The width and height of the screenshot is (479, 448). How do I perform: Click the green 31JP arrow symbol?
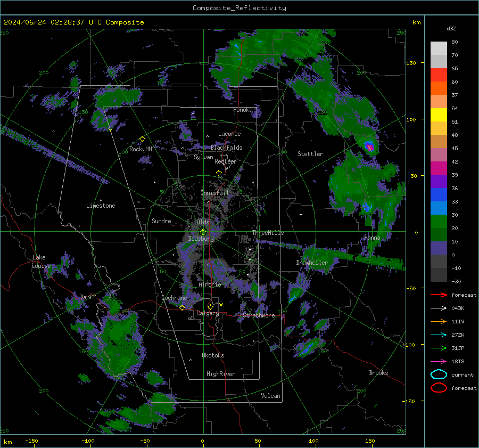point(439,348)
